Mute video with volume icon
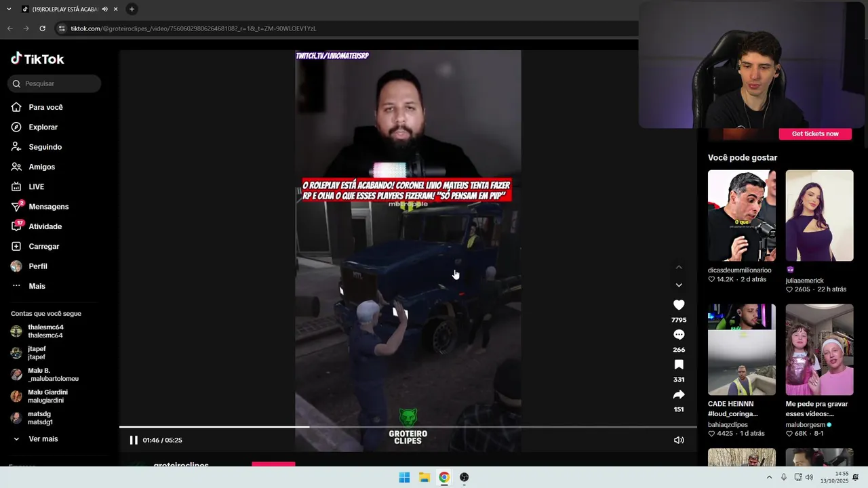Screen dimensions: 868x488 click(x=679, y=440)
